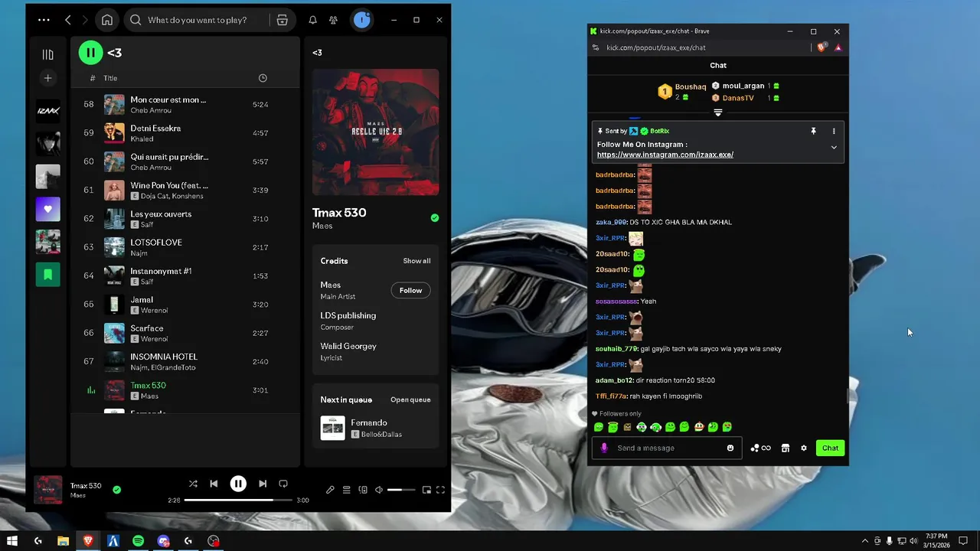This screenshot has height=551, width=980.
Task: Click the Send a message field
Action: point(665,448)
